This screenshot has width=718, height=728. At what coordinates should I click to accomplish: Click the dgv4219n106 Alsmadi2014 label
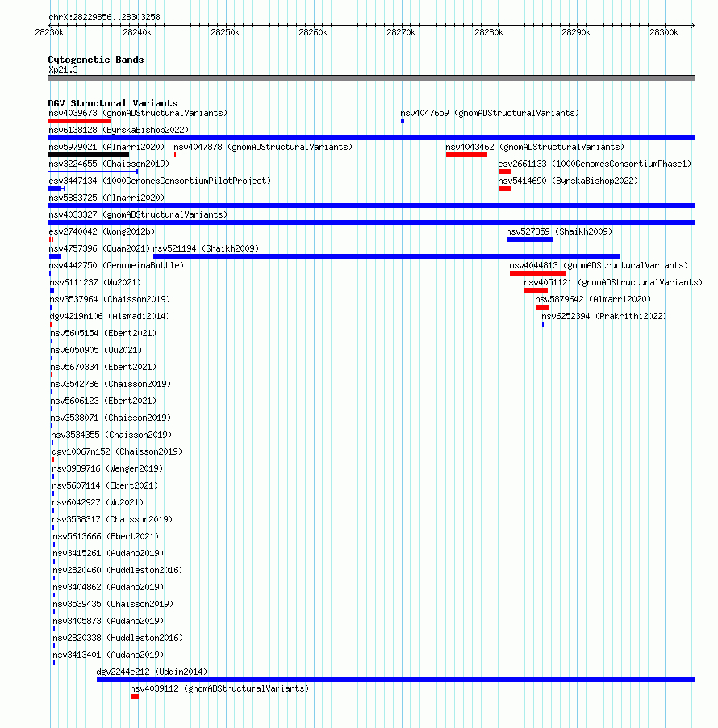coord(110,316)
